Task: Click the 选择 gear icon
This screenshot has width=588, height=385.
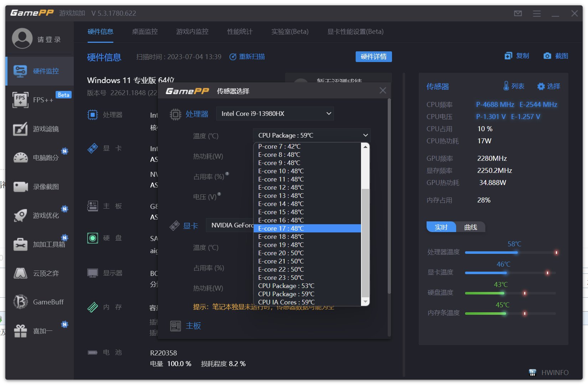Action: (541, 86)
